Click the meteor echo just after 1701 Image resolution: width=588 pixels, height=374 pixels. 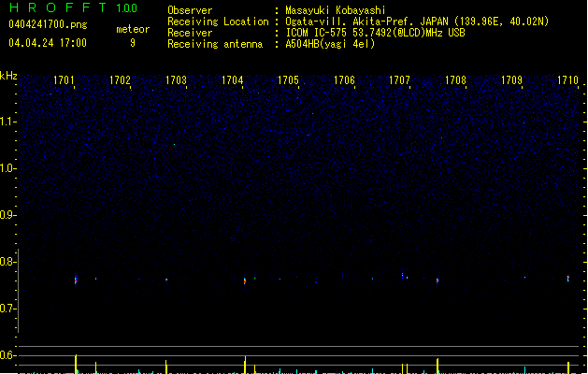click(x=76, y=280)
